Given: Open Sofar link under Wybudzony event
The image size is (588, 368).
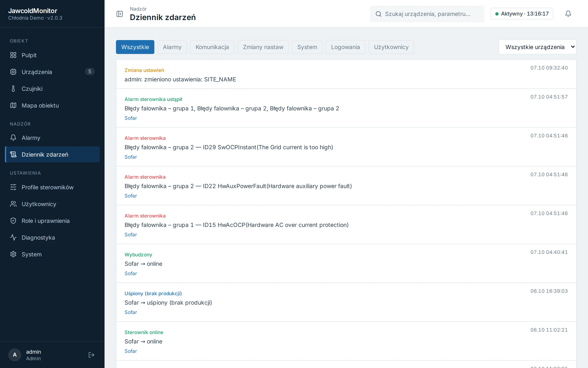Looking at the screenshot, I should 131,273.
